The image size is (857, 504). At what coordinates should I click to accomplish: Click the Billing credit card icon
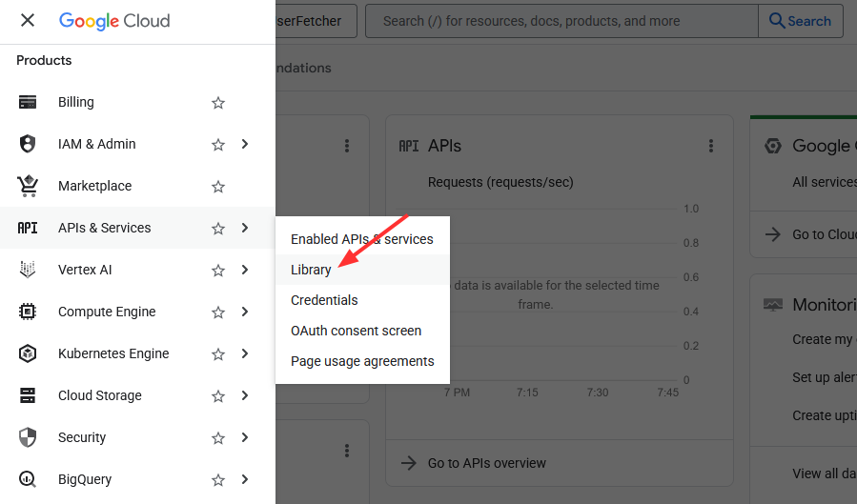coord(28,102)
